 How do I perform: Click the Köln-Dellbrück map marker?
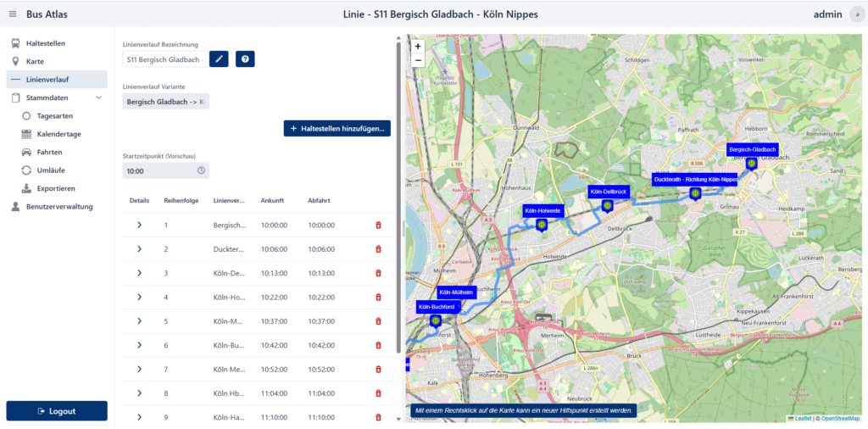pyautogui.click(x=607, y=205)
